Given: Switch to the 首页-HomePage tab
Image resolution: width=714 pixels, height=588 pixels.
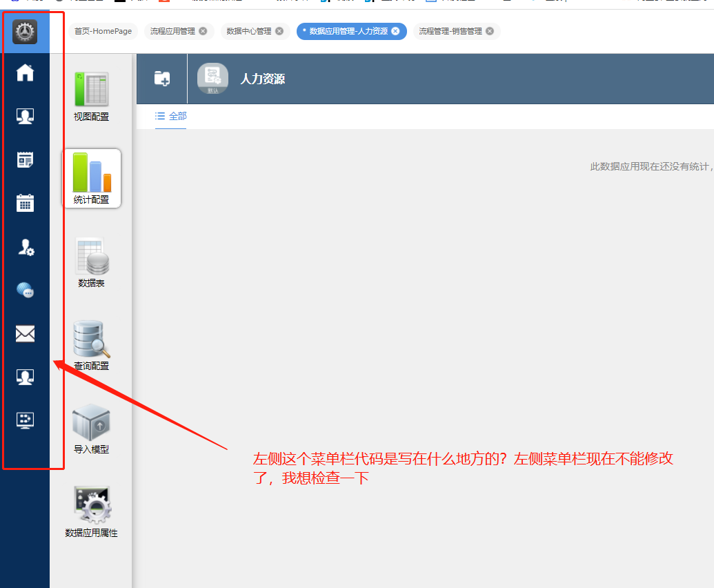Looking at the screenshot, I should click(102, 31).
